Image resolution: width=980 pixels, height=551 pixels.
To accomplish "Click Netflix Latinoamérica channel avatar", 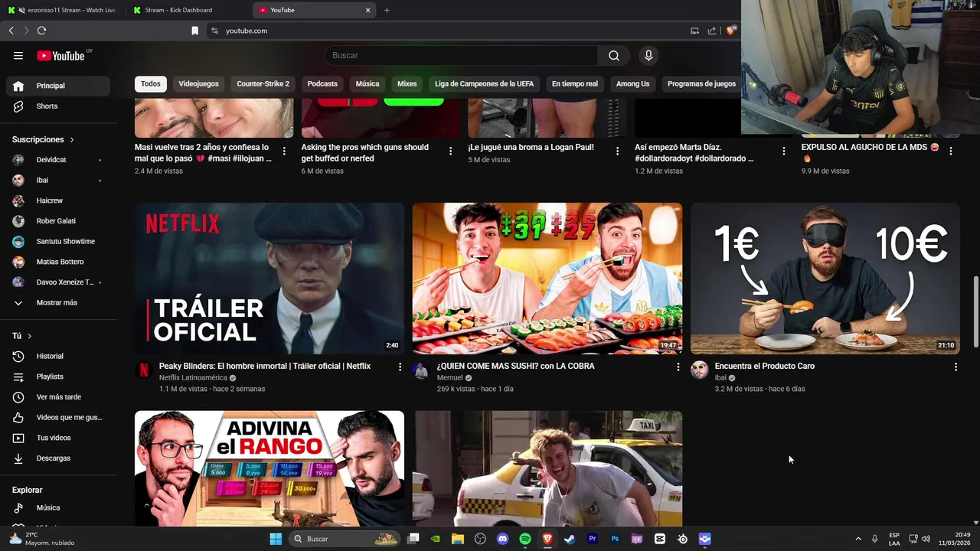I will 143,370.
